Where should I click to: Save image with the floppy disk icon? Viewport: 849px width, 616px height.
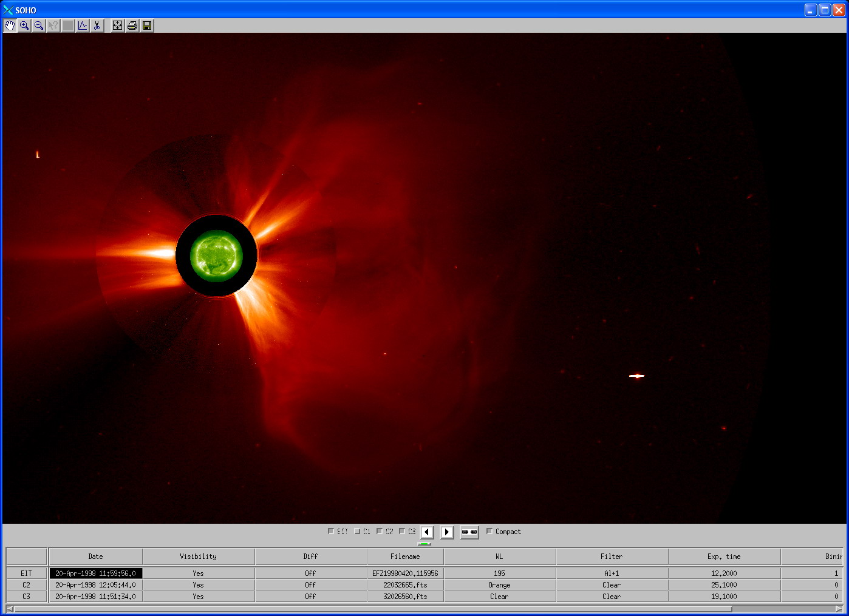147,25
